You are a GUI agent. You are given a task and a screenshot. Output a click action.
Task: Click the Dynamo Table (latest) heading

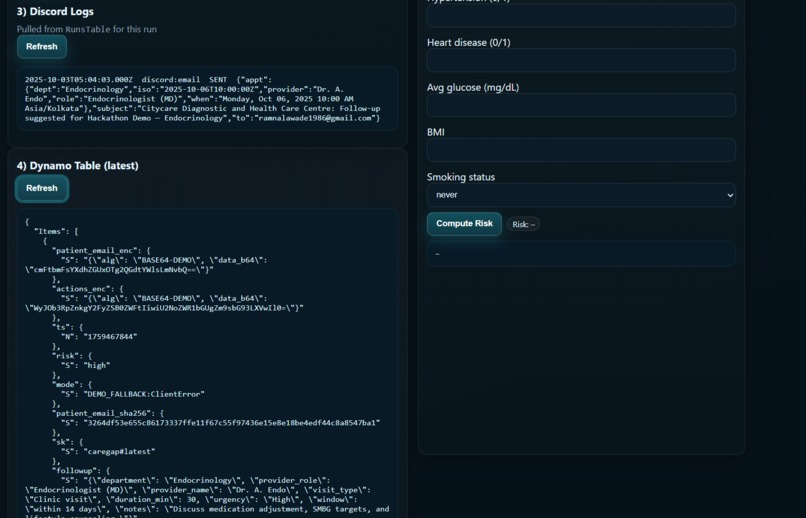pyautogui.click(x=78, y=165)
